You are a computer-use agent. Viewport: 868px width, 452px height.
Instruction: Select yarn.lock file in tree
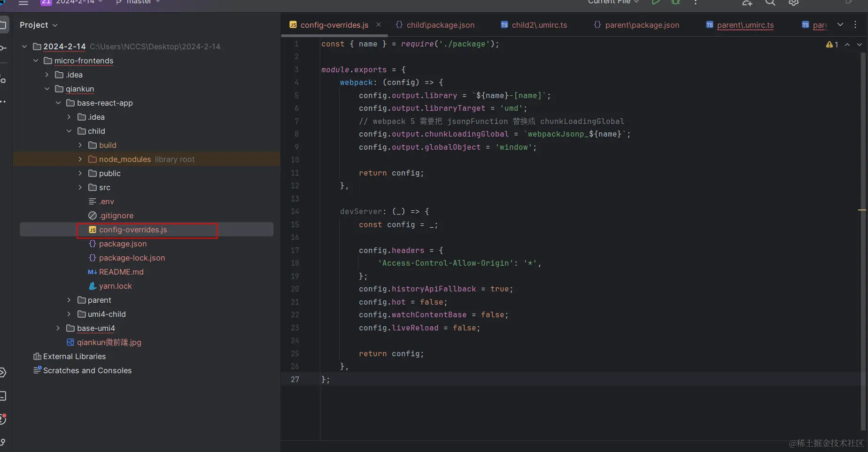tap(115, 286)
